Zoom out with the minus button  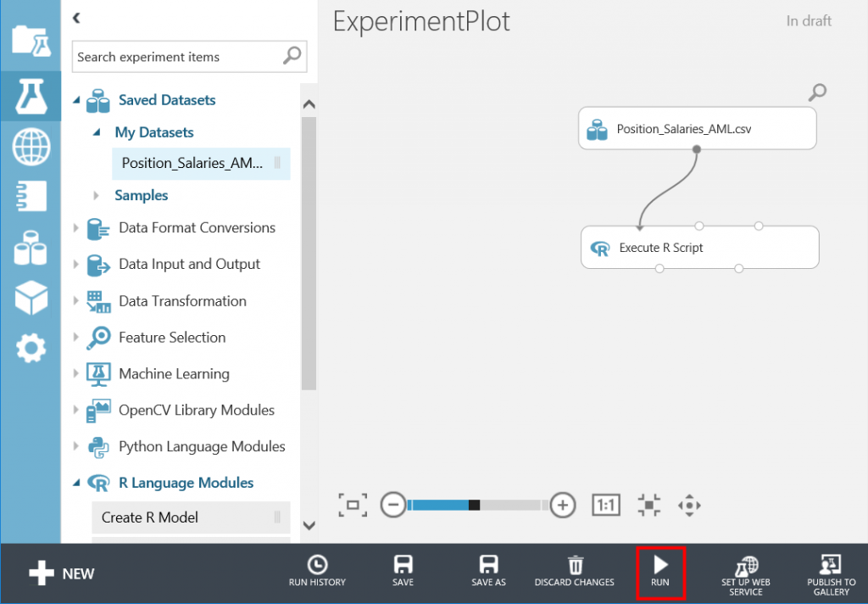[393, 505]
